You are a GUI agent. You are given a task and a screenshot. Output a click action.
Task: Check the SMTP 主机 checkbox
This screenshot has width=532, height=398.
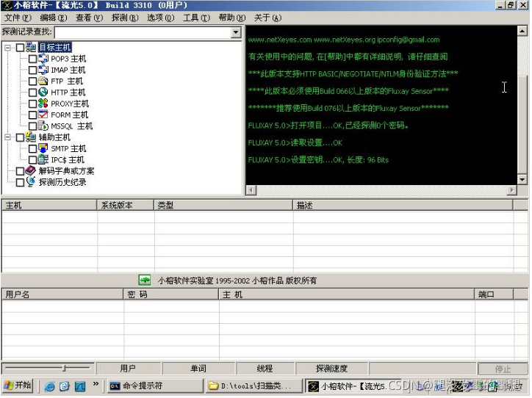point(32,148)
